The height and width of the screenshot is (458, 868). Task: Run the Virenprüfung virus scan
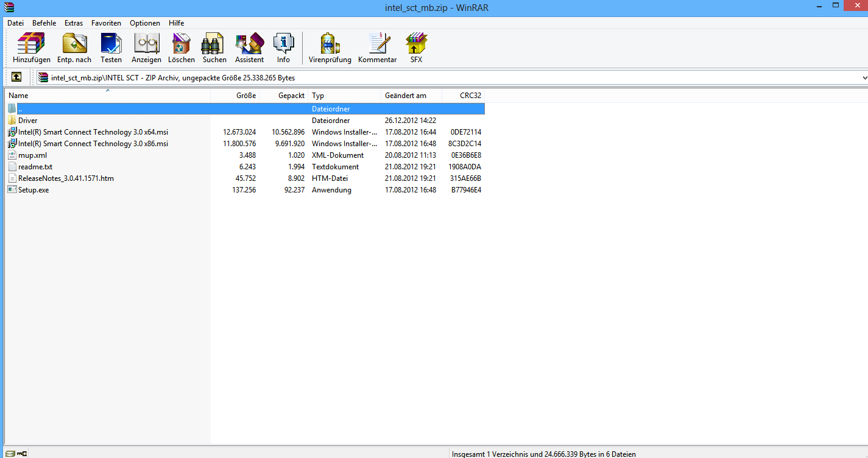330,48
